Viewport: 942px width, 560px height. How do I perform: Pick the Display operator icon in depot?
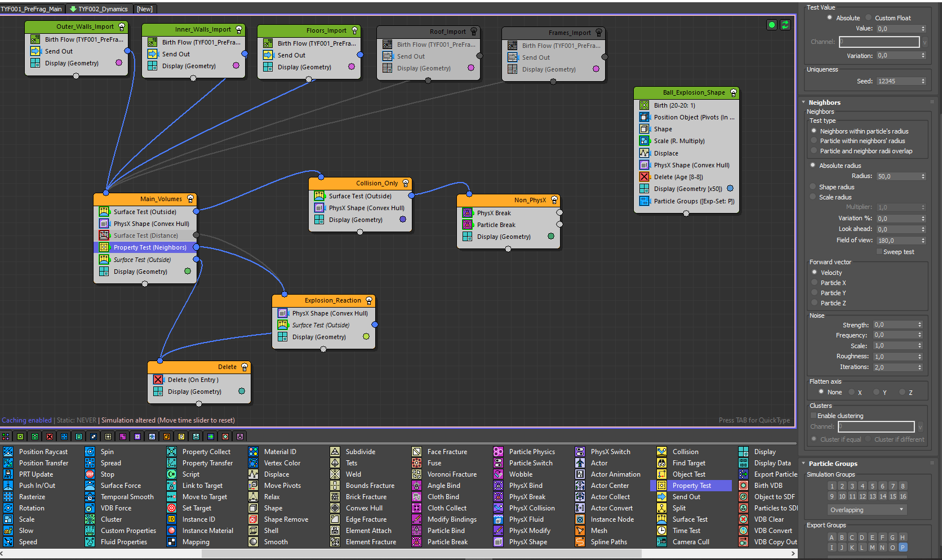(x=744, y=451)
